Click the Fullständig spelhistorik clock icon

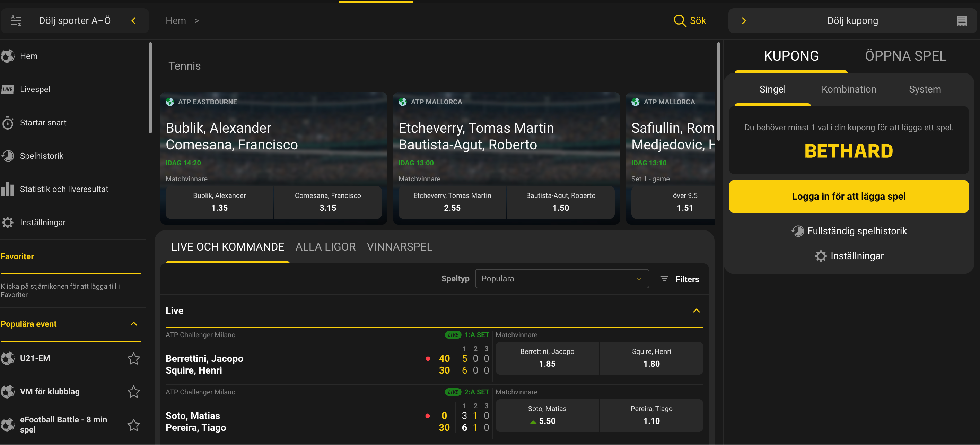click(x=797, y=231)
